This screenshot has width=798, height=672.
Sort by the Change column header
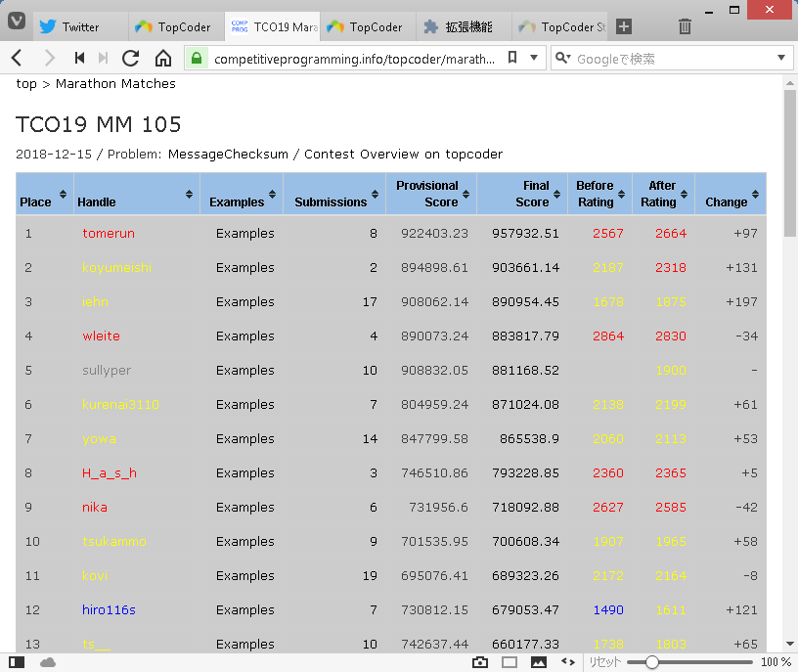[731, 194]
